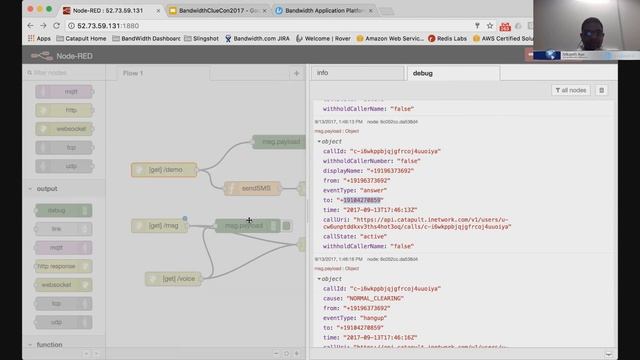Switch to the Node-RED browser tab
Screen dimensions: 640x360
click(x=111, y=11)
